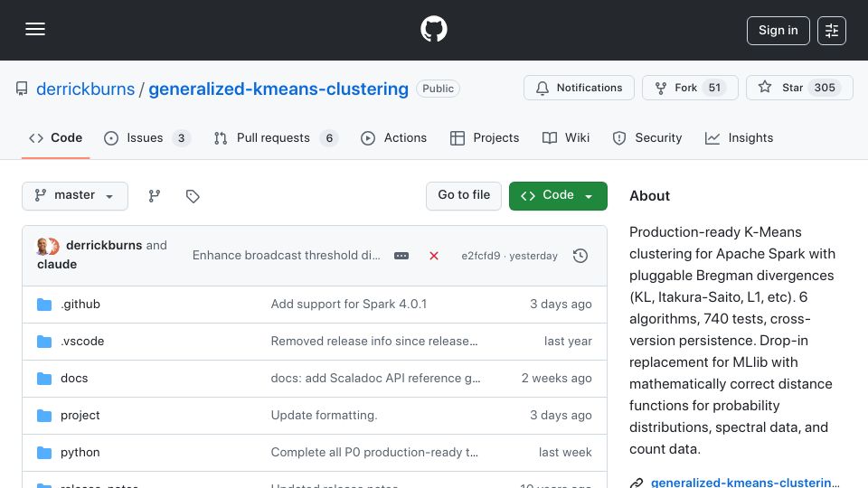868x488 pixels.
Task: Open the .github folder
Action: pyautogui.click(x=80, y=304)
